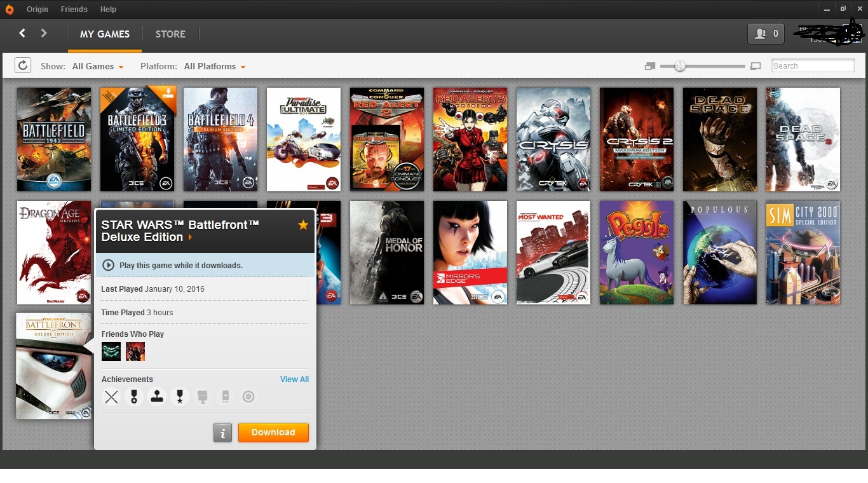Open the first friend's avatar

pyautogui.click(x=111, y=351)
